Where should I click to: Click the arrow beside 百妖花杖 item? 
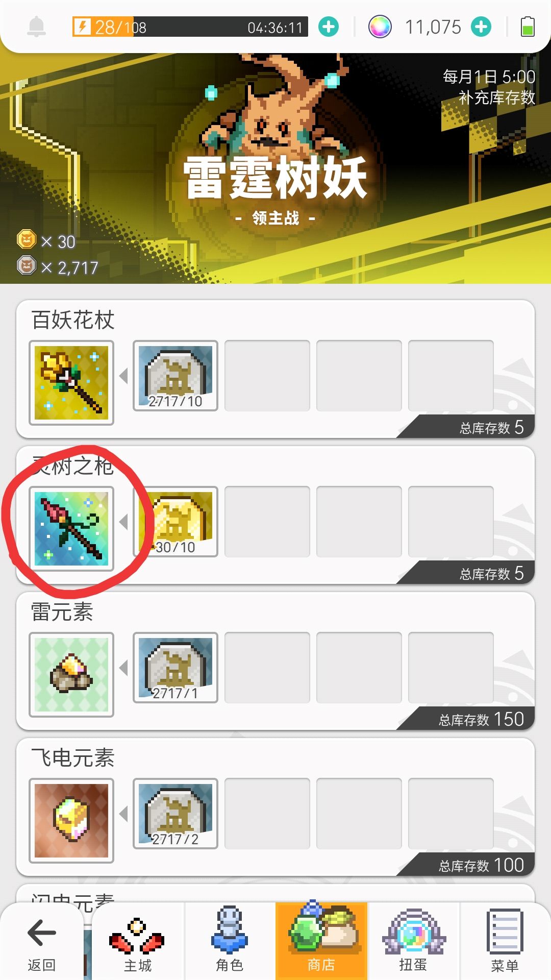123,376
